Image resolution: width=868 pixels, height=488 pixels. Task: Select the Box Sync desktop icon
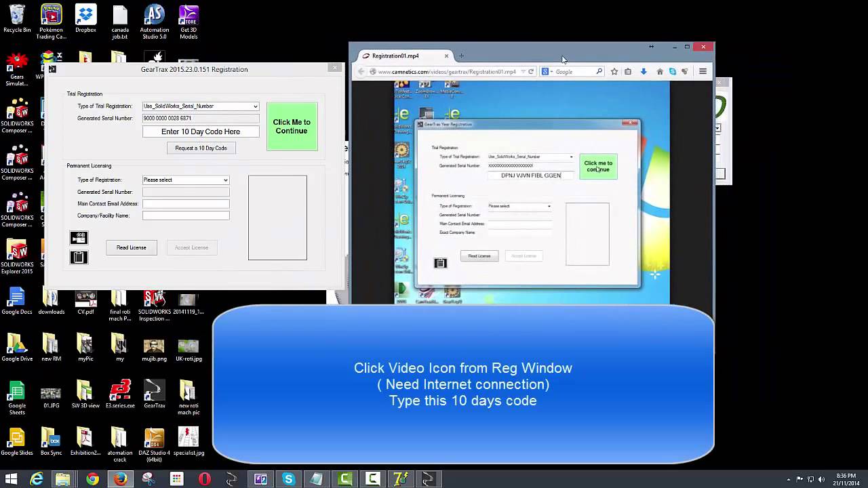click(x=51, y=441)
